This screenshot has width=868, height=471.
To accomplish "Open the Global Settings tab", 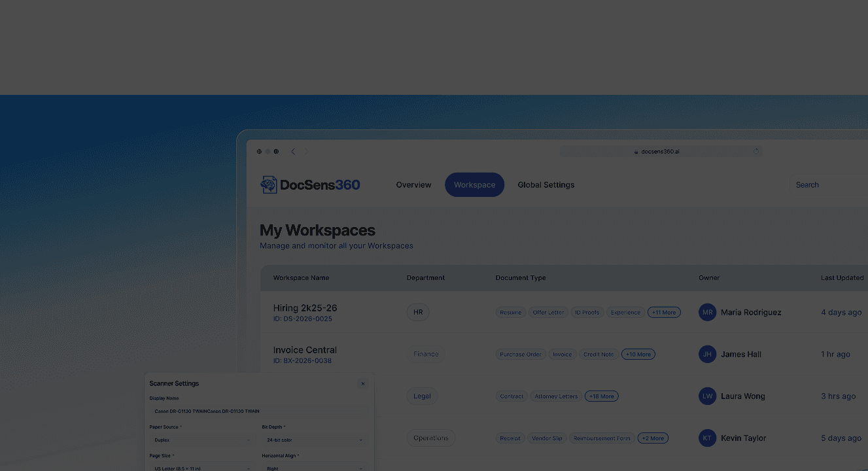I will tap(546, 185).
